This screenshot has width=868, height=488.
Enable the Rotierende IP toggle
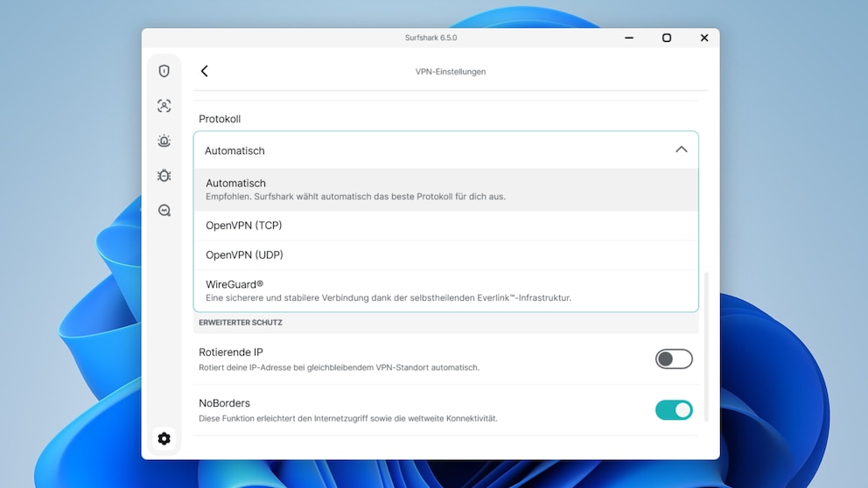674,359
